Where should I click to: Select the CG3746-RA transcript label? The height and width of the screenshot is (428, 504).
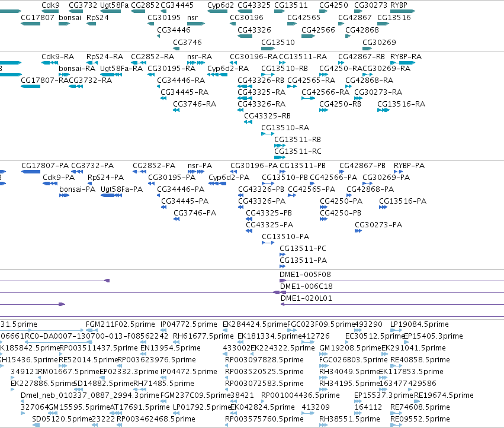(x=195, y=104)
